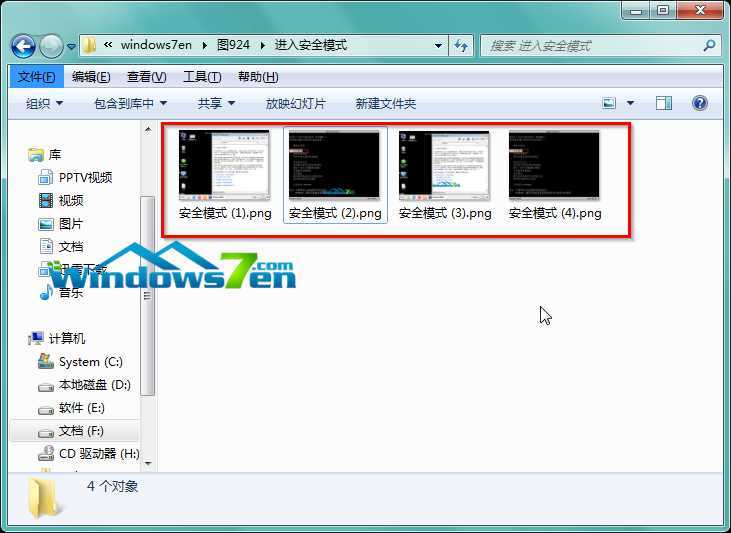Open drive System (C:)
Viewport: 731px width, 533px height.
[x=90, y=362]
